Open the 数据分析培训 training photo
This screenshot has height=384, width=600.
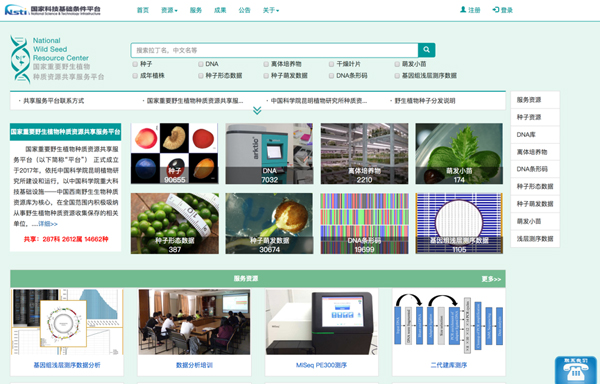pos(194,322)
